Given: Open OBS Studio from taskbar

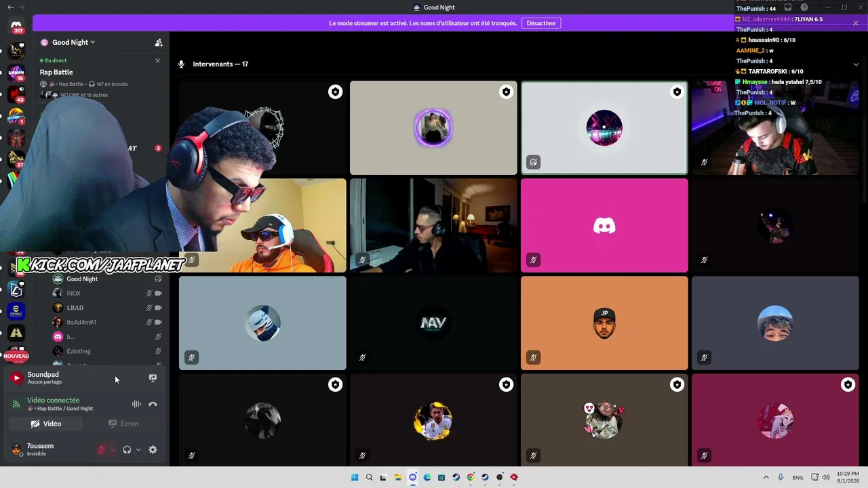Looking at the screenshot, I should pos(499,477).
